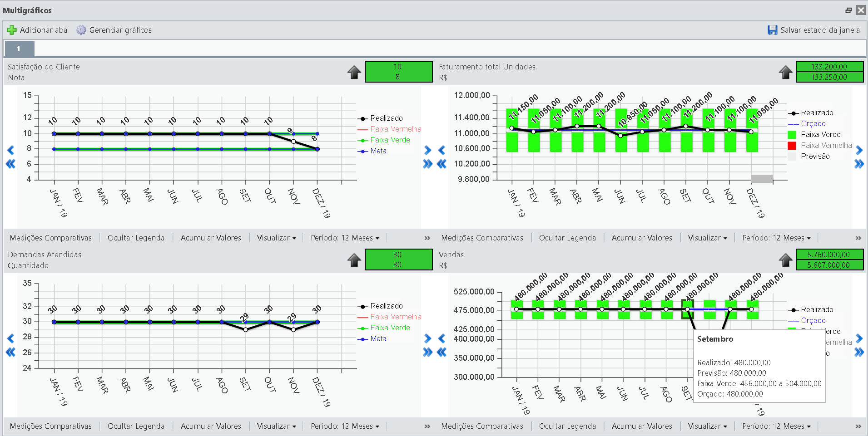Toggle Acumular Valores on Faturamento chart
Screen dimensions: 868x436
pyautogui.click(x=642, y=238)
